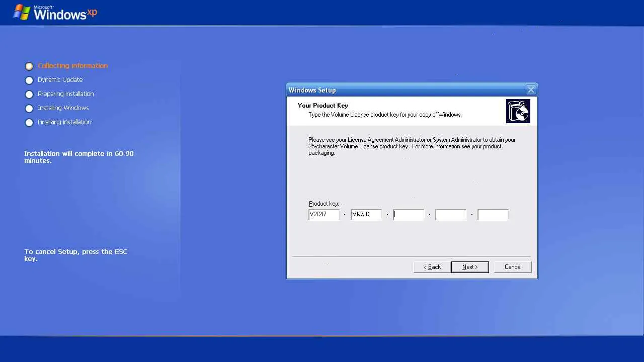Click the License Agreement Administrator instruction paragraph
This screenshot has width=644, height=362.
(412, 146)
